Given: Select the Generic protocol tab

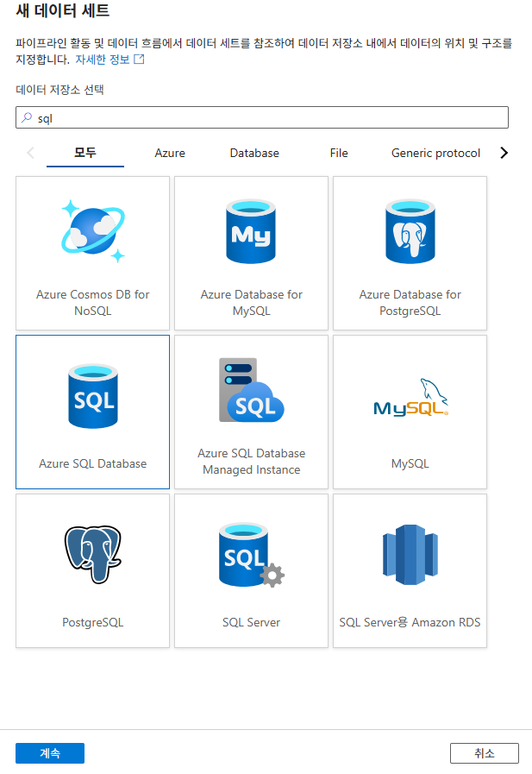Looking at the screenshot, I should tap(435, 153).
